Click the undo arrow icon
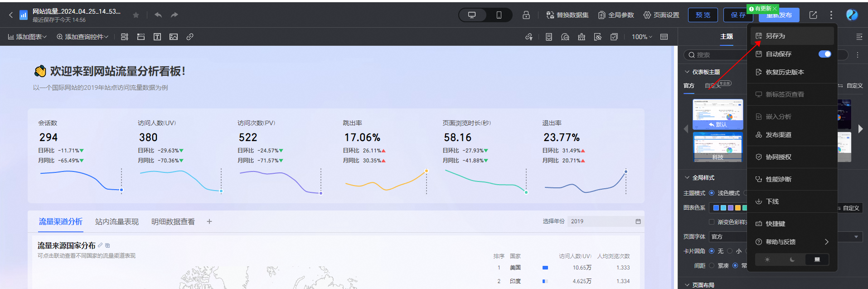 coord(158,15)
